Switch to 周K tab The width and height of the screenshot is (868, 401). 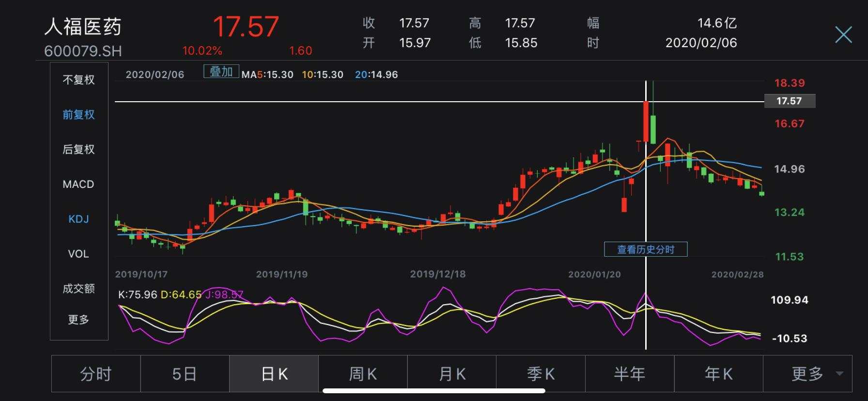[x=363, y=373]
